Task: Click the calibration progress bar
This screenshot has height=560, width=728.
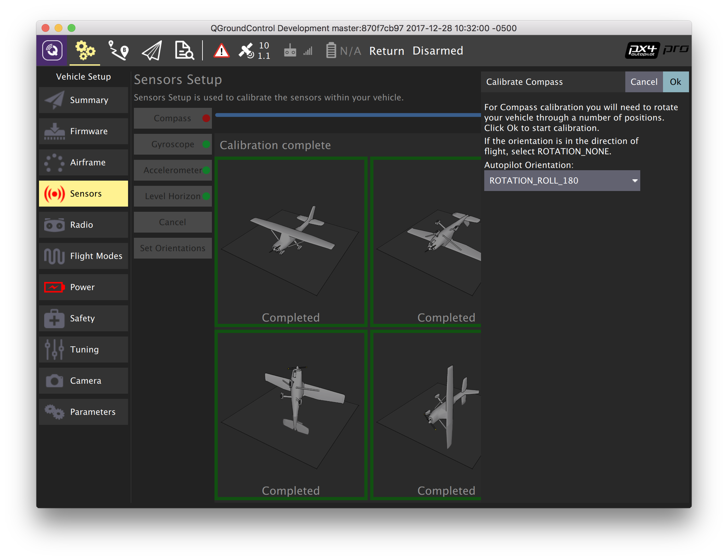Action: [347, 115]
